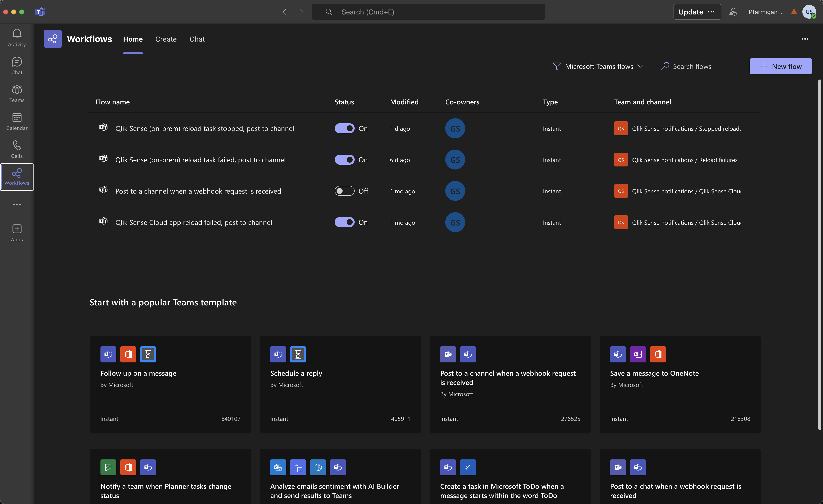This screenshot has width=823, height=504.
Task: Click the orange warning alert icon
Action: [794, 12]
